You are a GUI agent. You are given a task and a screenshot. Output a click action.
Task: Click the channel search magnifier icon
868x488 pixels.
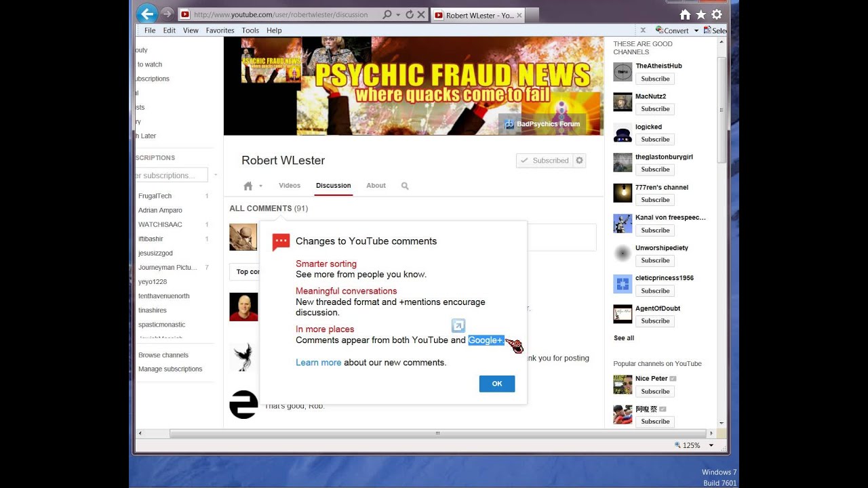click(405, 186)
